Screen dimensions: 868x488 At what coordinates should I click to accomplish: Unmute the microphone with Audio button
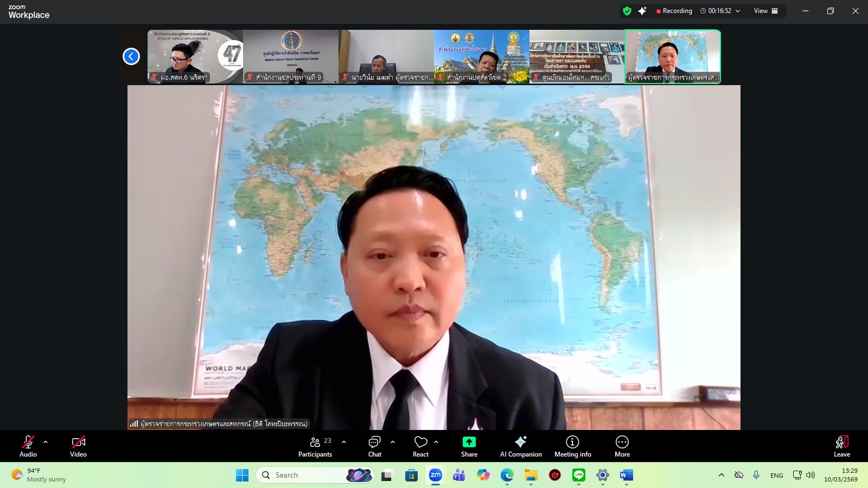click(x=28, y=446)
